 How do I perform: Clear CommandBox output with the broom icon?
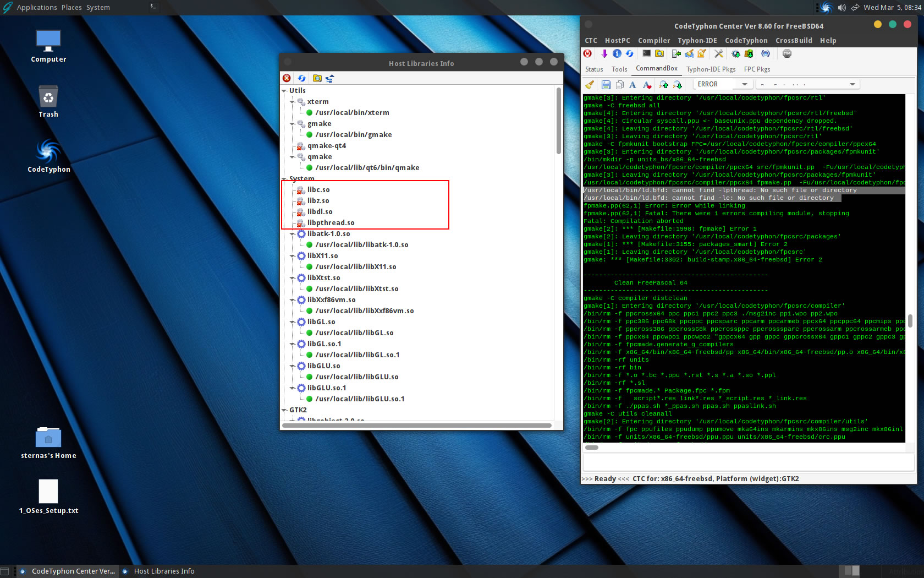coord(590,84)
